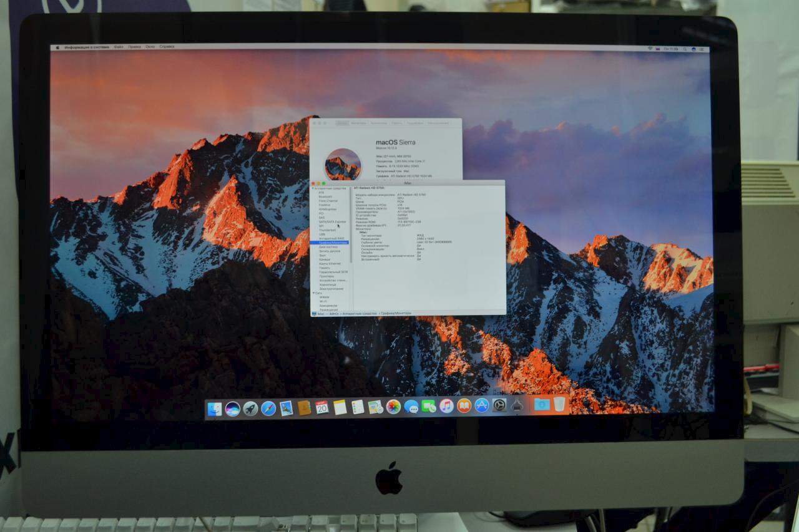Image resolution: width=799 pixels, height=532 pixels.
Task: Select FireWire in the sidebar
Action: pyautogui.click(x=325, y=205)
